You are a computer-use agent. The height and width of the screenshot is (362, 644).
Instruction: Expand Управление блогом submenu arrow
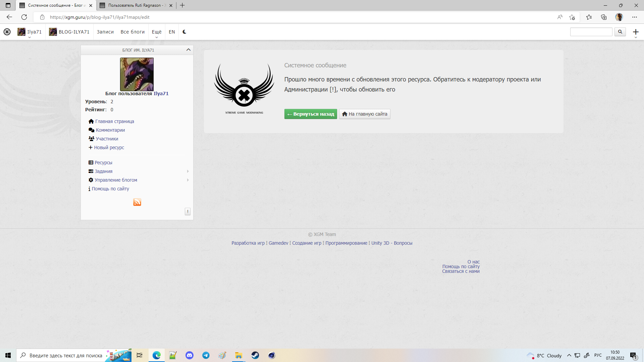(x=188, y=180)
